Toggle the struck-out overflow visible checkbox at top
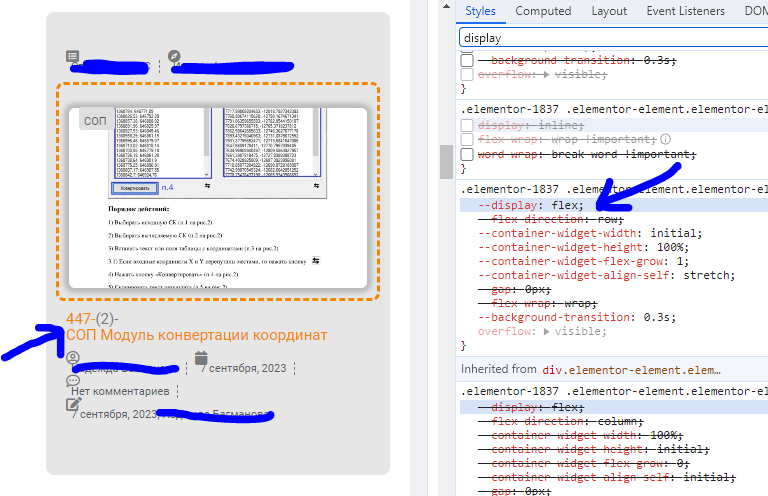 tap(467, 74)
